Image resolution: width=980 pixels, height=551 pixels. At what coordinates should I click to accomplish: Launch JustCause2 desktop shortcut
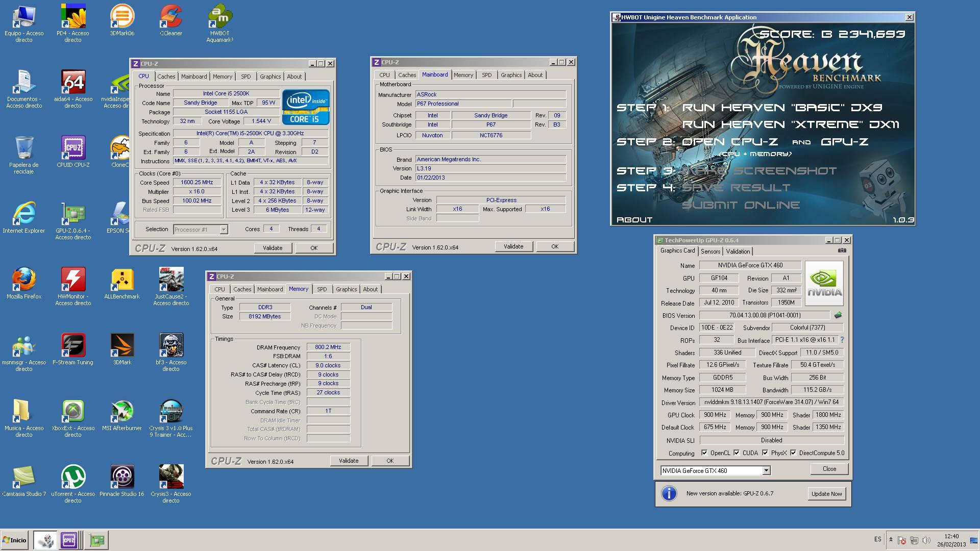pyautogui.click(x=171, y=286)
